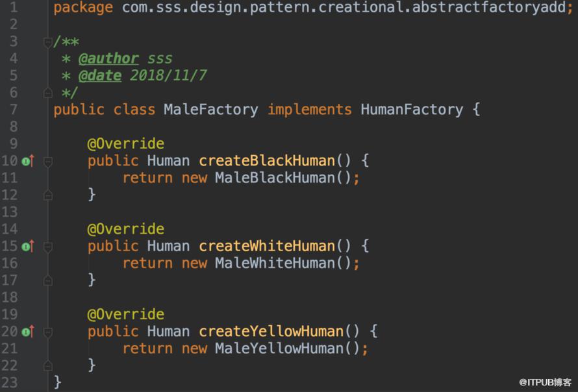The width and height of the screenshot is (578, 392).
Task: Click fold end marker on line 22
Action: [x=47, y=365]
